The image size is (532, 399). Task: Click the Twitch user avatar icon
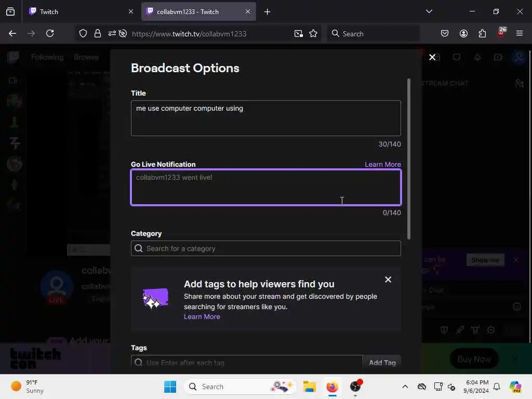tap(519, 57)
